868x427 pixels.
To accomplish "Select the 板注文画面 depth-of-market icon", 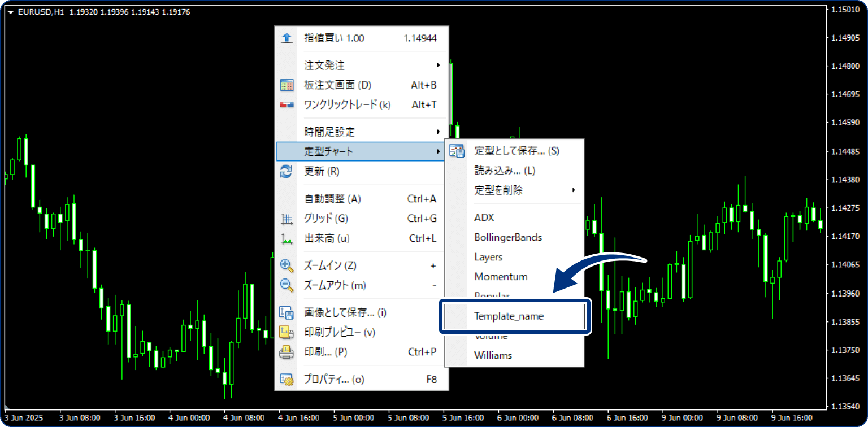I will 287,85.
